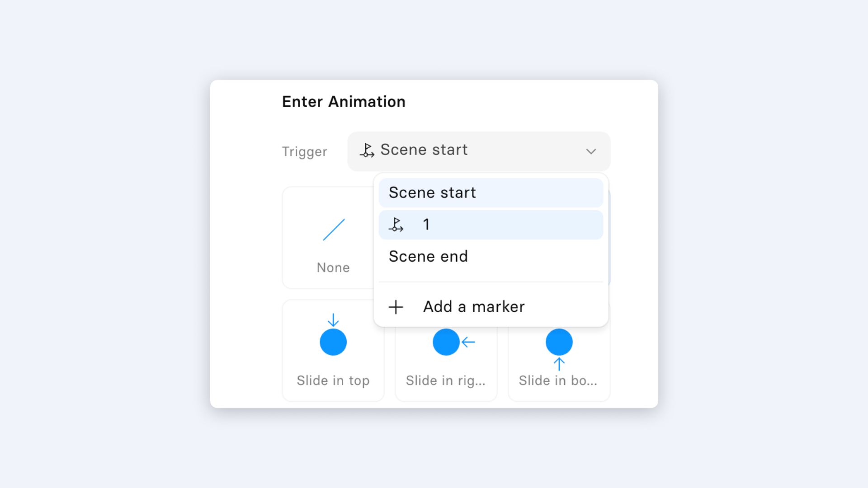The height and width of the screenshot is (488, 868).
Task: Choose the Slide in top animation label
Action: point(333,381)
